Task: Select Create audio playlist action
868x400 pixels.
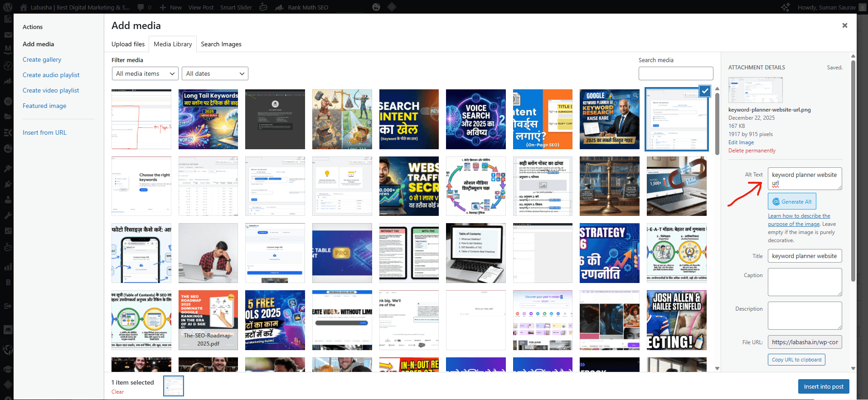Action: point(51,75)
